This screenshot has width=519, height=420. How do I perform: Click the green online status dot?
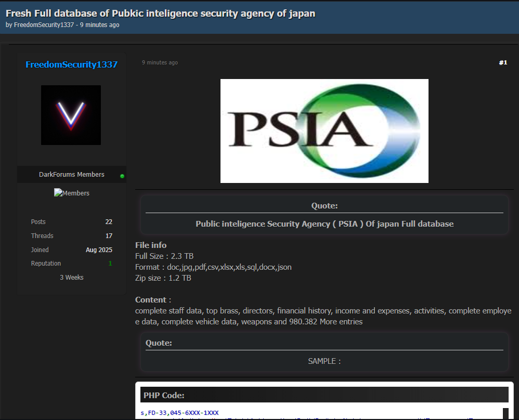[122, 176]
